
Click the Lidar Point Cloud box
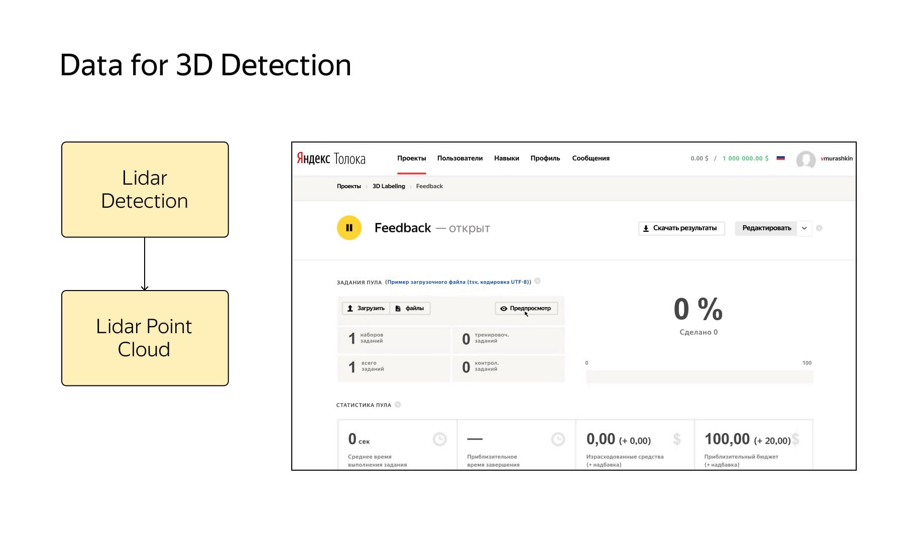(145, 338)
